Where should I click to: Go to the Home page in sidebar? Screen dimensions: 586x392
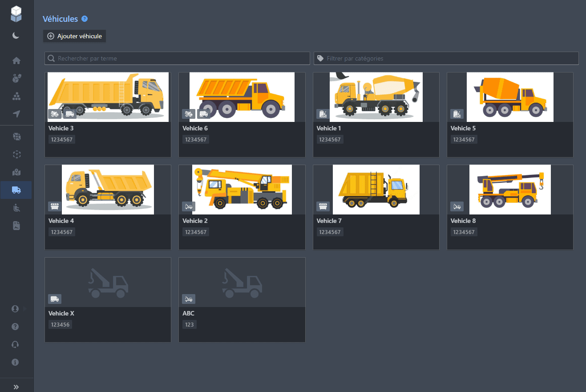pyautogui.click(x=16, y=61)
